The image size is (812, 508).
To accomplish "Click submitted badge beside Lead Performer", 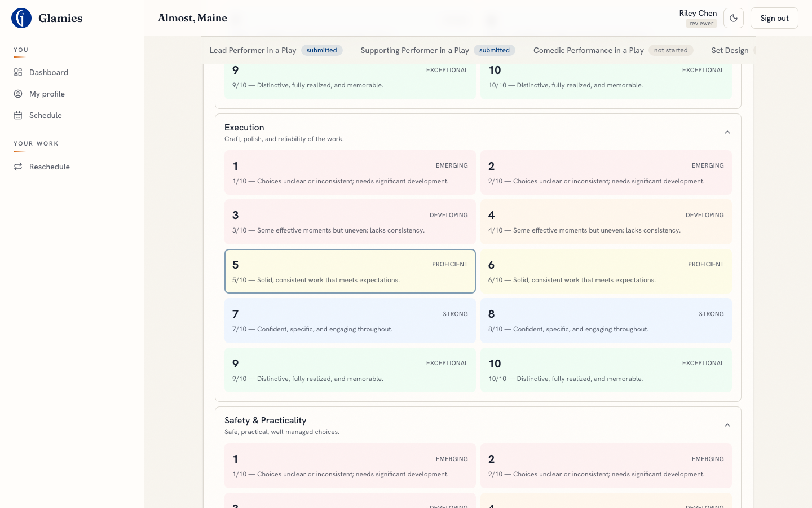I will [321, 50].
